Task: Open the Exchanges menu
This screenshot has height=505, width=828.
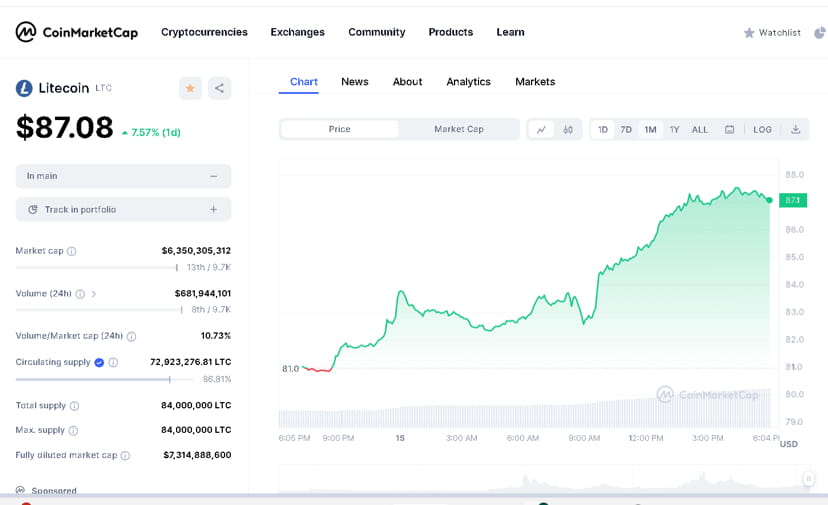Action: (x=297, y=32)
